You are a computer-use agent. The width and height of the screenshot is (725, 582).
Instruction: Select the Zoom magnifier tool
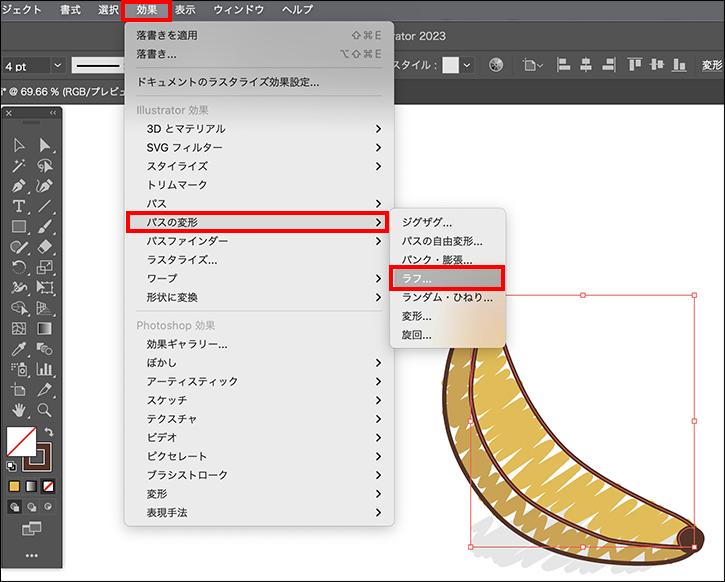coord(44,410)
